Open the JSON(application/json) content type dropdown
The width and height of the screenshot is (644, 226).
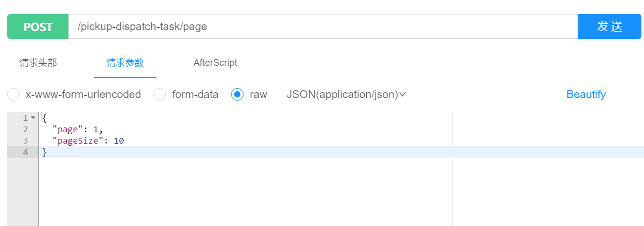346,94
